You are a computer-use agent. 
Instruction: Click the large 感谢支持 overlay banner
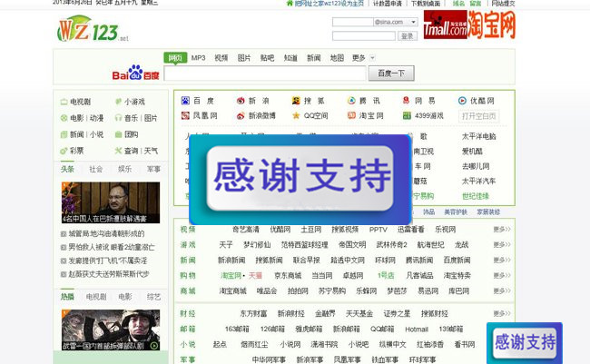(300, 179)
